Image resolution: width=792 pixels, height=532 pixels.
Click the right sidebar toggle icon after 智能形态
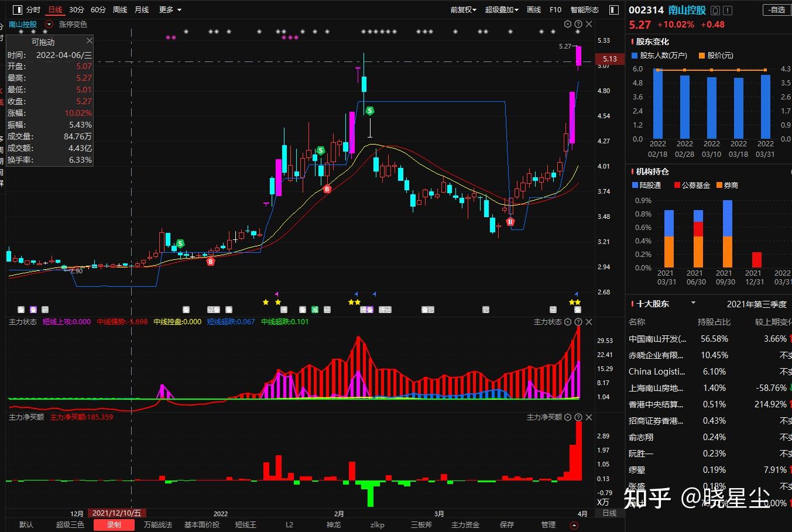(x=614, y=10)
